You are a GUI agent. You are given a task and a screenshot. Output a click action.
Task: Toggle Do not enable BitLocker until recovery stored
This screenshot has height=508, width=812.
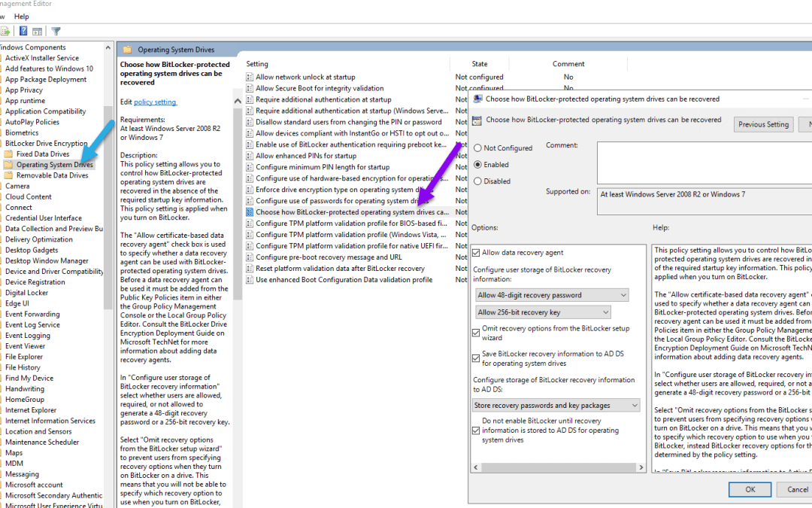point(476,430)
